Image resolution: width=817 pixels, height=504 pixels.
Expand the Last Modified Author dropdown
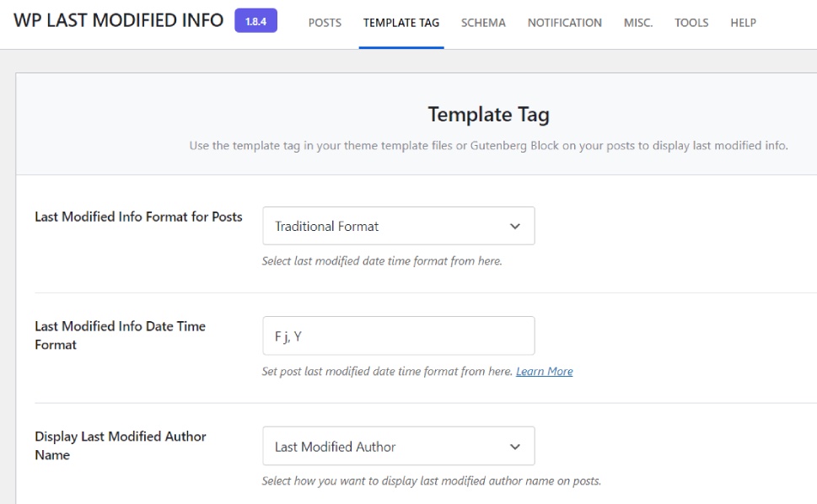click(x=388, y=447)
